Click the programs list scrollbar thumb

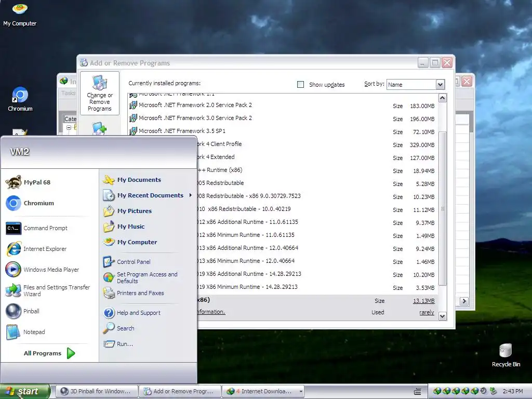[443, 209]
